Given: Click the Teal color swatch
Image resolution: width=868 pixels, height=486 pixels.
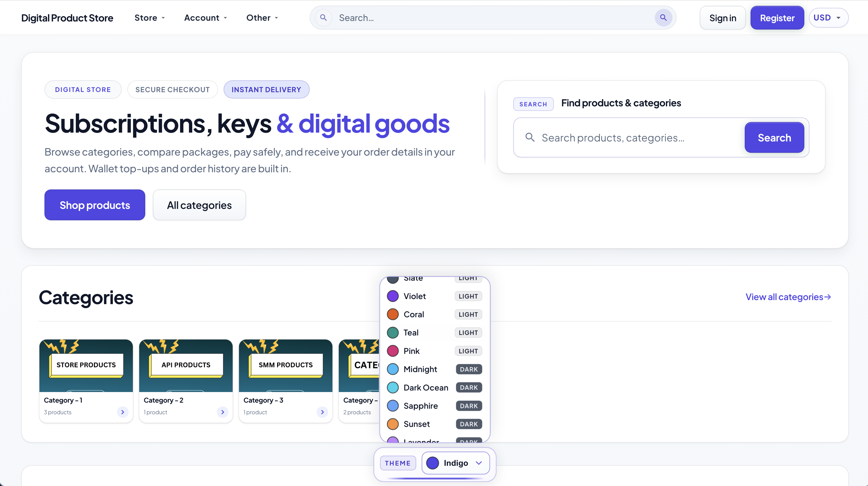Looking at the screenshot, I should click(x=393, y=333).
